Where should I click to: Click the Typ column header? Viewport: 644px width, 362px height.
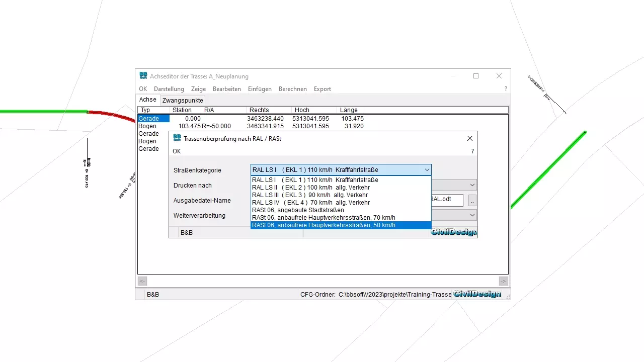[x=153, y=110]
